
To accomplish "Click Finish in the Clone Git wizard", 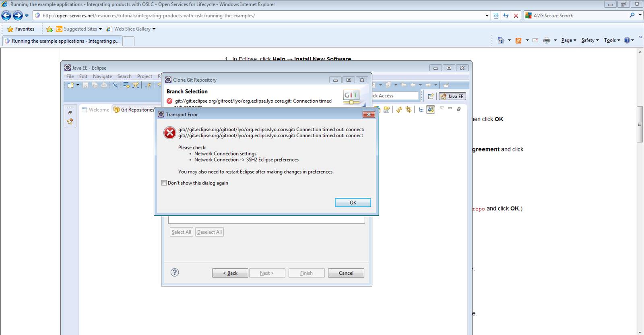I will click(x=306, y=273).
